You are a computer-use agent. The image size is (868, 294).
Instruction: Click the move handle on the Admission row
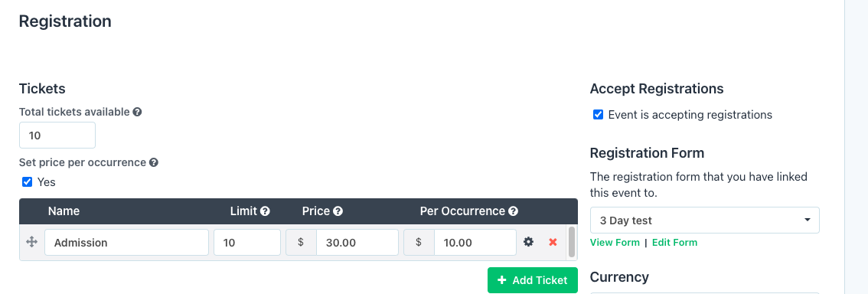31,242
